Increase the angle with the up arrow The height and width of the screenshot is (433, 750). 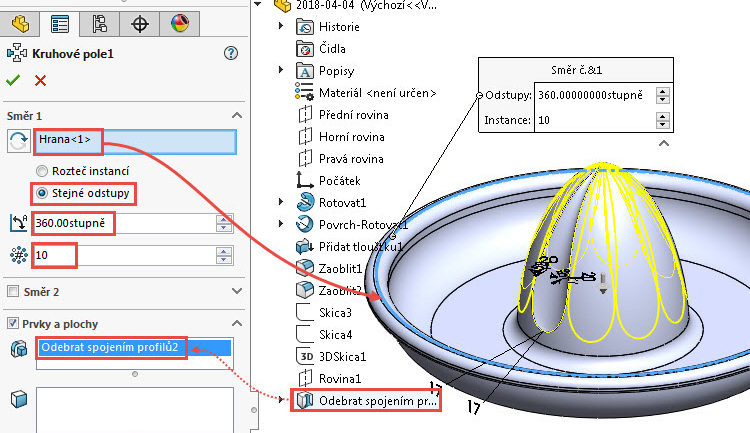[224, 219]
